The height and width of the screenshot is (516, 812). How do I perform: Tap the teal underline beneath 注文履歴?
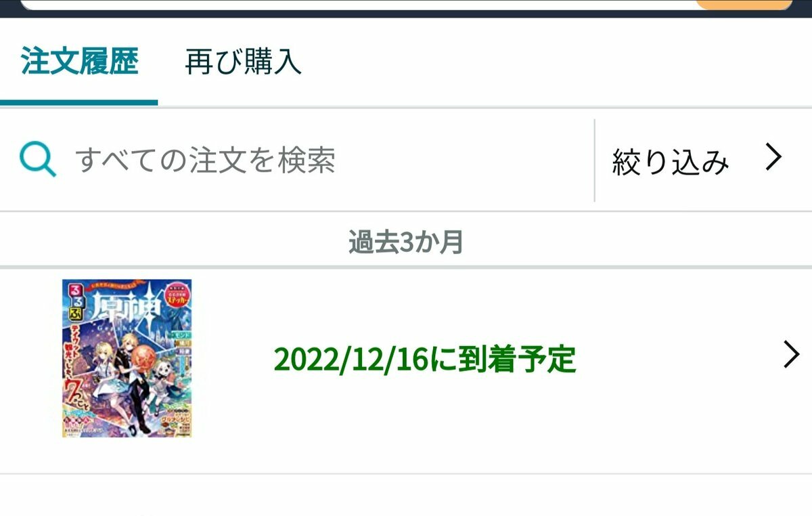tap(79, 103)
